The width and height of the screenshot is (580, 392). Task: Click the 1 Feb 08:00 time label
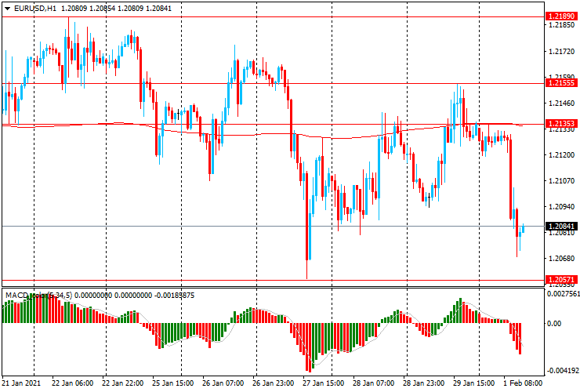click(522, 383)
